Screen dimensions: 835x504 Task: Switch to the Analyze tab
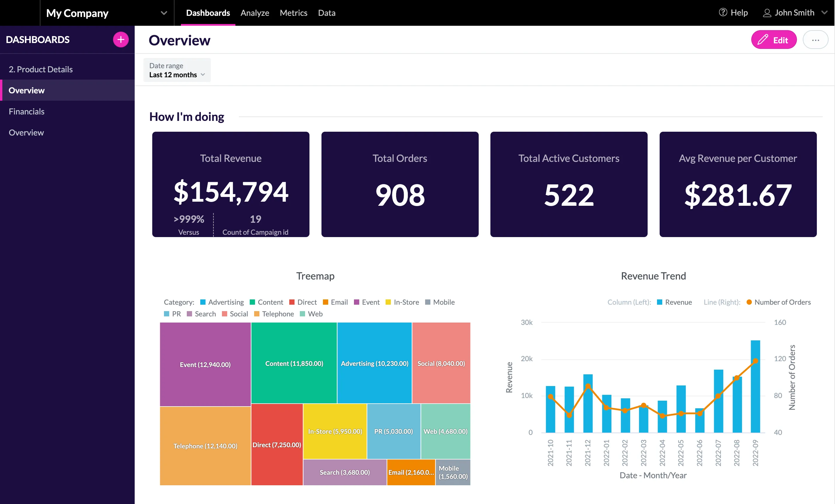254,13
